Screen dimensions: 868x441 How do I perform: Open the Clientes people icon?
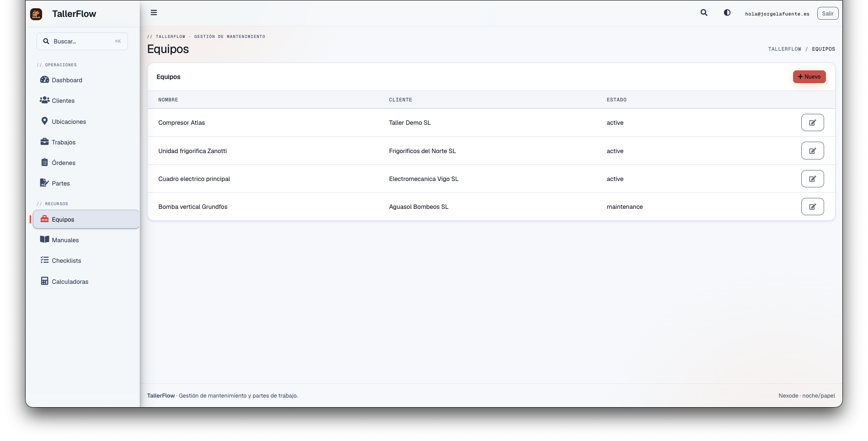pos(45,100)
